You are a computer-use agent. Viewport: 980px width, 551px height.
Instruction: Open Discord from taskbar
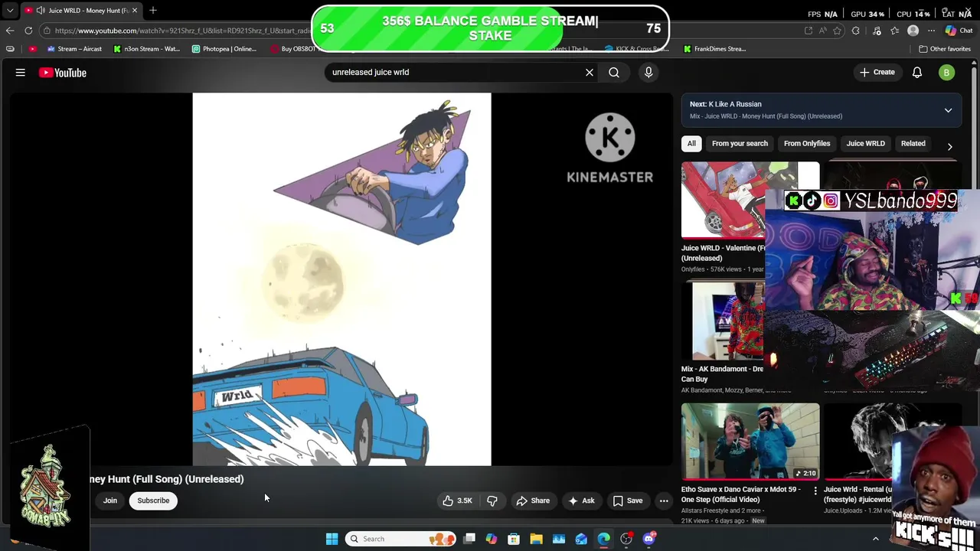coord(649,539)
